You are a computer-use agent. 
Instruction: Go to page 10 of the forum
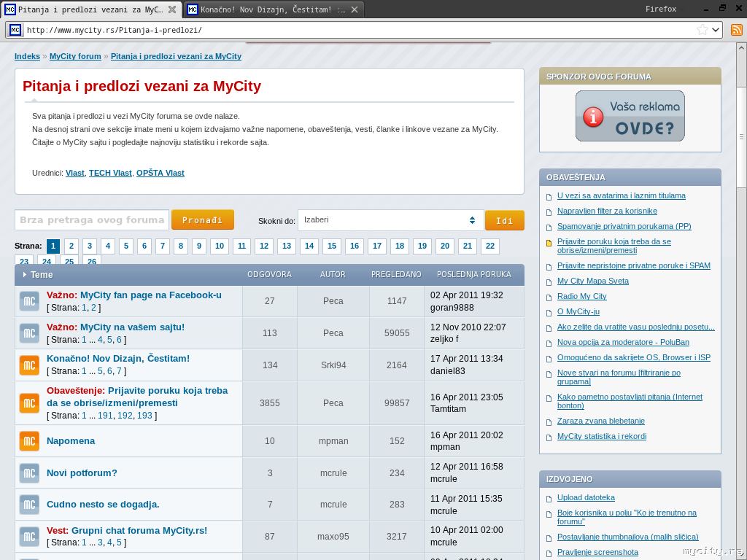(219, 246)
